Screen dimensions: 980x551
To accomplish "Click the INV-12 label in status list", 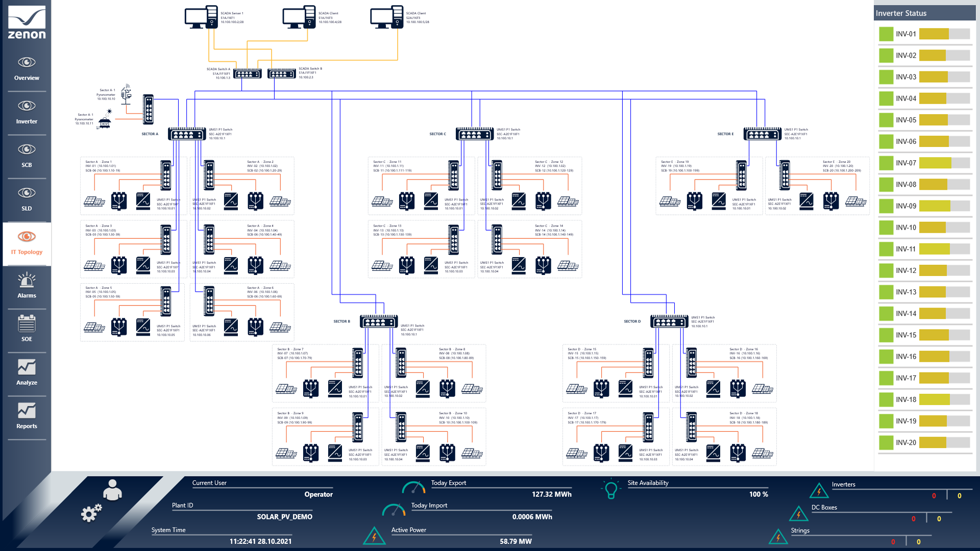I will pyautogui.click(x=906, y=271).
